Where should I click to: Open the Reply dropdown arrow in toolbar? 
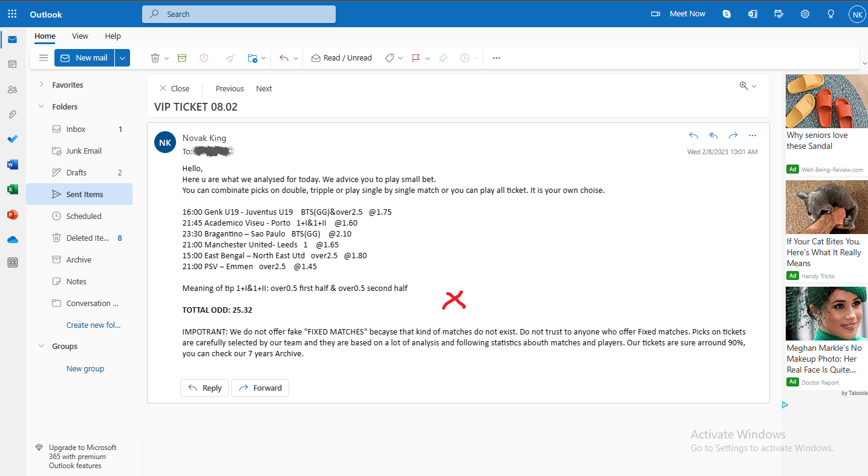(x=295, y=59)
